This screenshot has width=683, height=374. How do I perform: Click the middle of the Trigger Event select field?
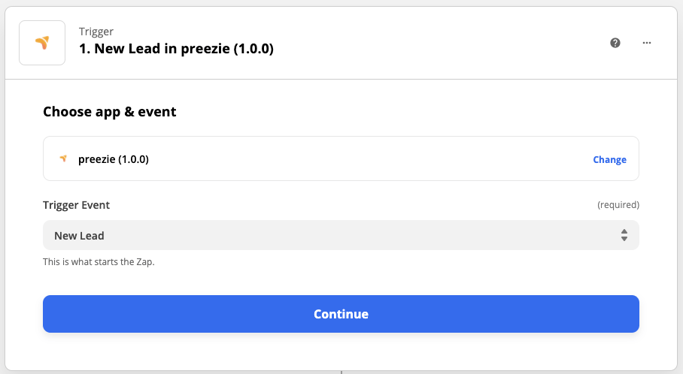click(x=341, y=235)
